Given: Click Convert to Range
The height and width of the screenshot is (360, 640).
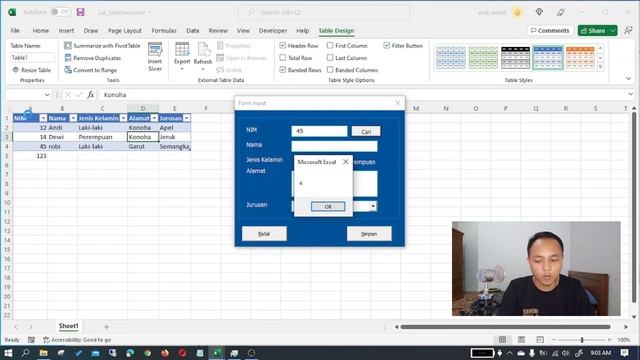Looking at the screenshot, I should pyautogui.click(x=91, y=70).
